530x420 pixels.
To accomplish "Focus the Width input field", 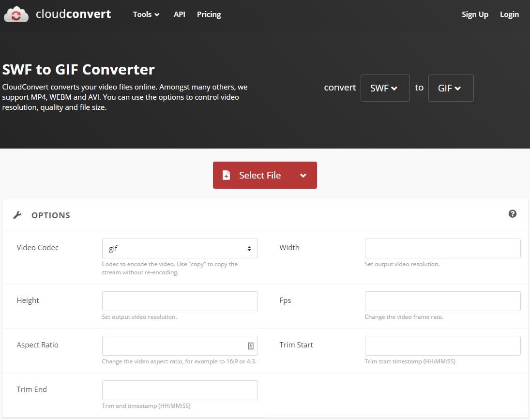I will click(x=442, y=249).
